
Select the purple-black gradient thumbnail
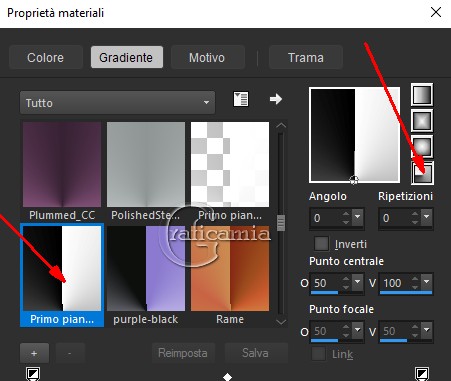click(146, 269)
